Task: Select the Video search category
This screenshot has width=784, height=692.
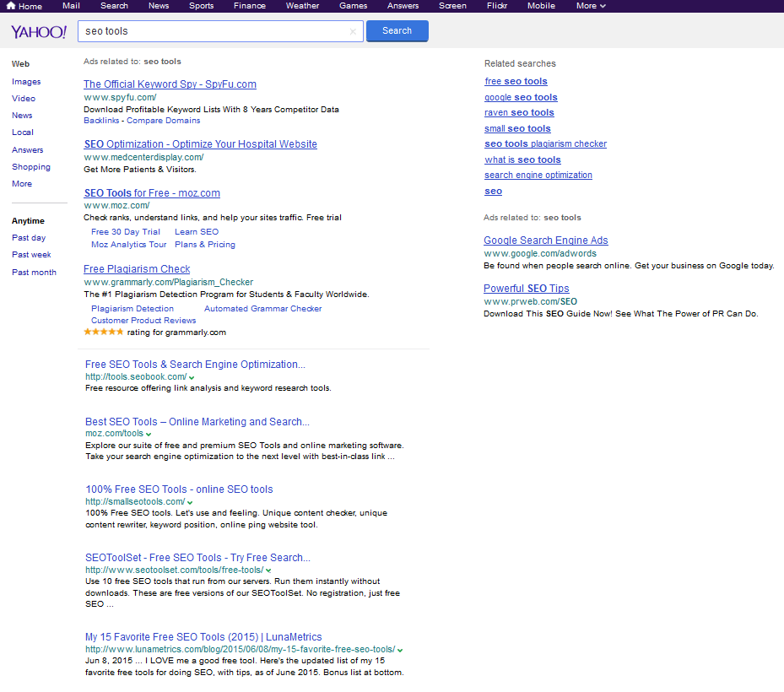Action: (x=24, y=99)
